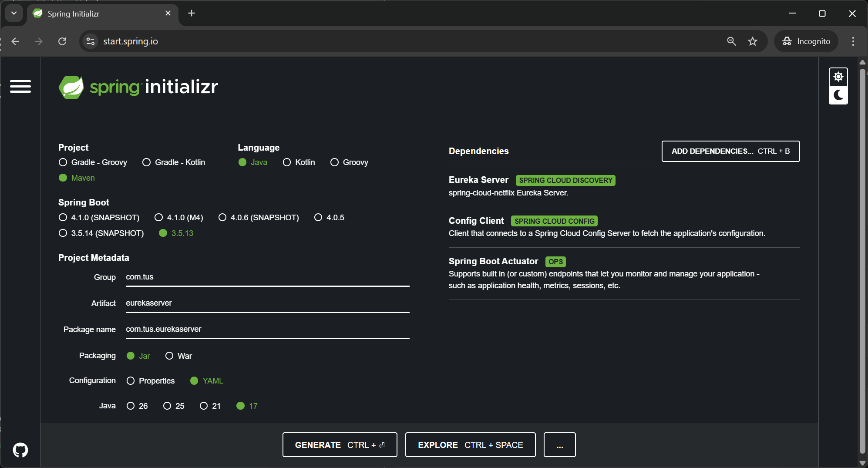868x468 pixels.
Task: Reload the start.spring.io page
Action: coord(62,41)
